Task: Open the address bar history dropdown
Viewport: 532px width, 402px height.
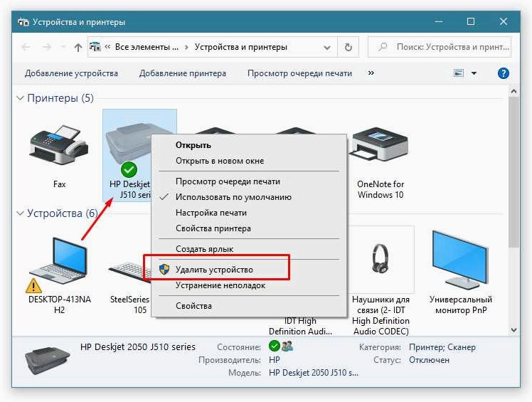Action: coord(327,47)
